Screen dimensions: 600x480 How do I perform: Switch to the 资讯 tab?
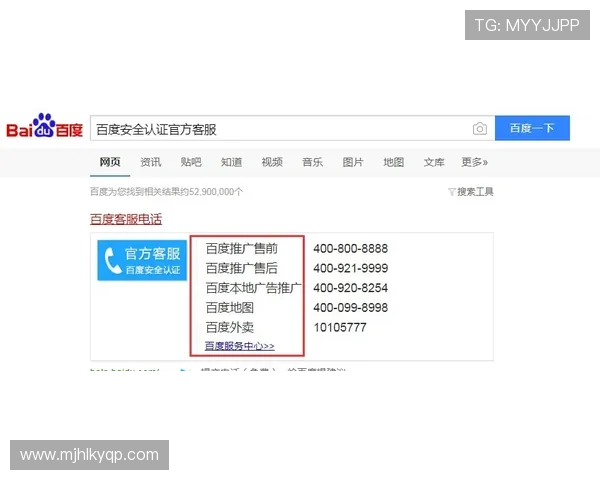(x=150, y=162)
